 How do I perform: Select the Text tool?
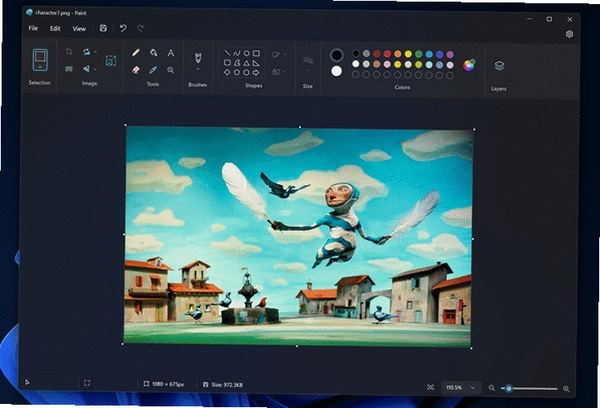171,53
